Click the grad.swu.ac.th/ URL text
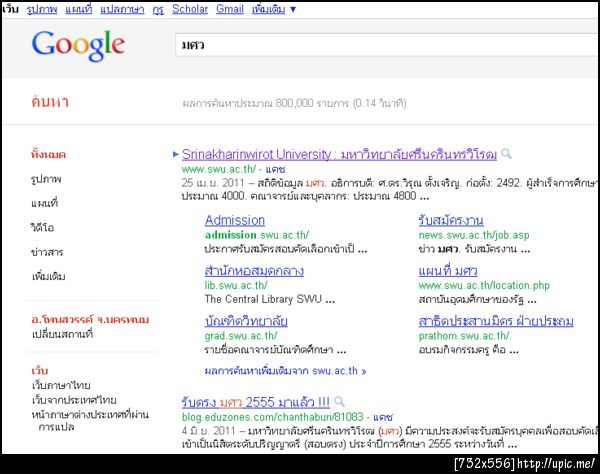The image size is (600, 474). point(241,336)
